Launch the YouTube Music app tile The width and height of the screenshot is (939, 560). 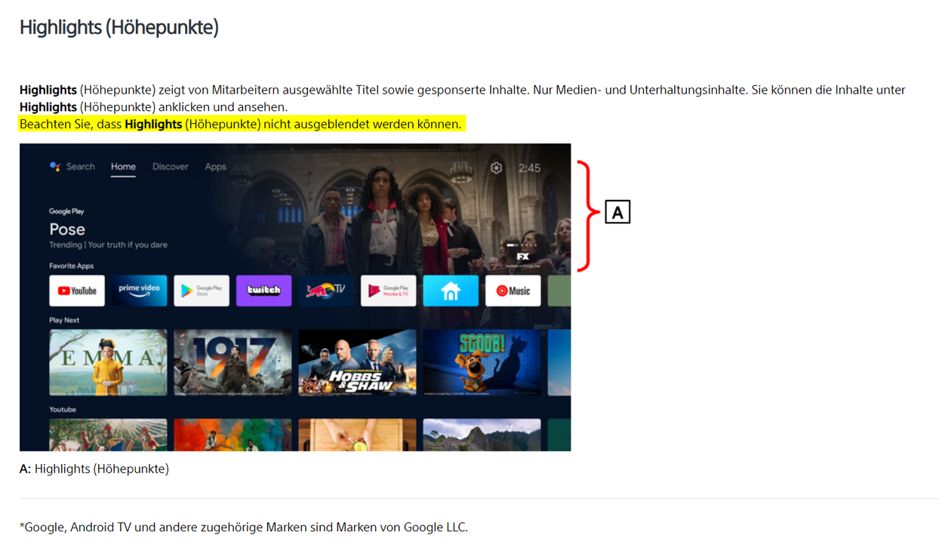pyautogui.click(x=513, y=291)
